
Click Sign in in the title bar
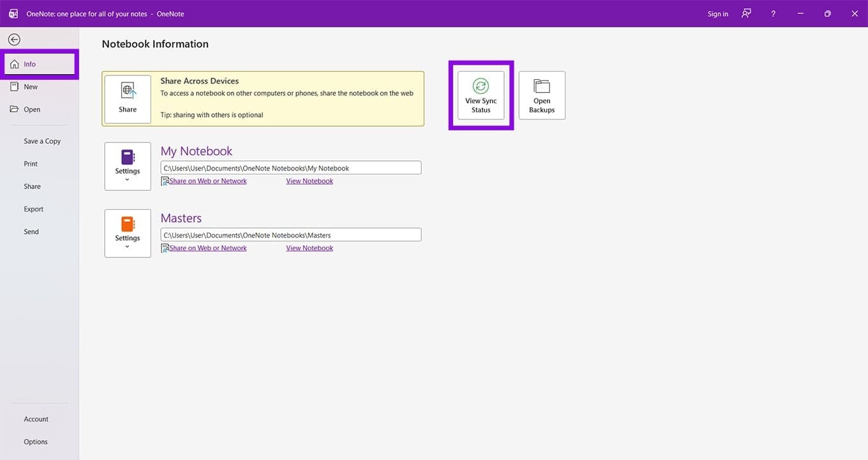coord(718,14)
